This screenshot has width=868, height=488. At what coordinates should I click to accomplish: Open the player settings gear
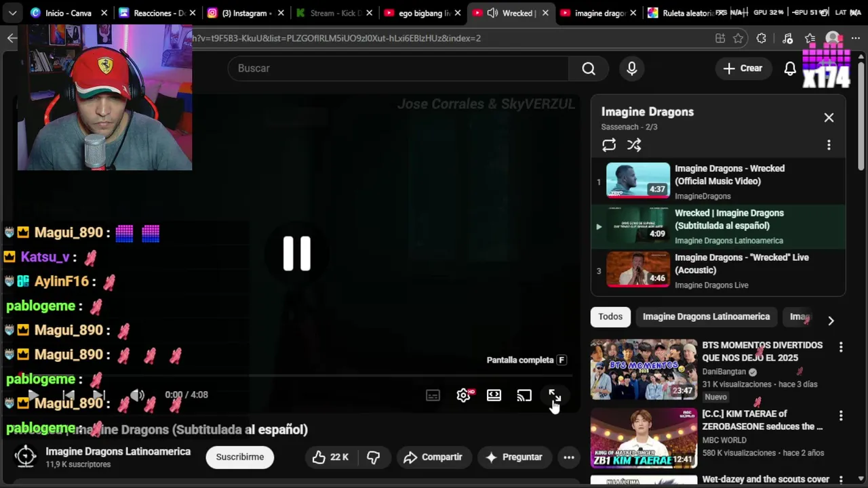(x=464, y=396)
